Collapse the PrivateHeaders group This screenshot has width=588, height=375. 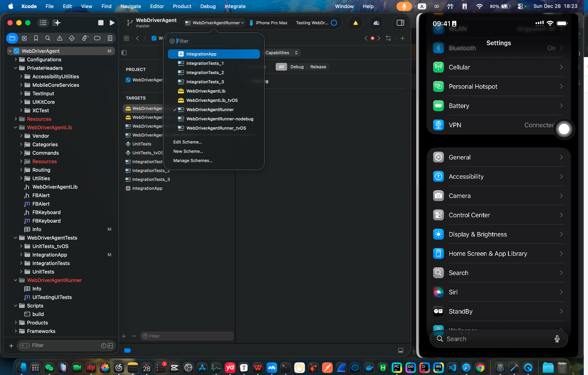point(15,68)
